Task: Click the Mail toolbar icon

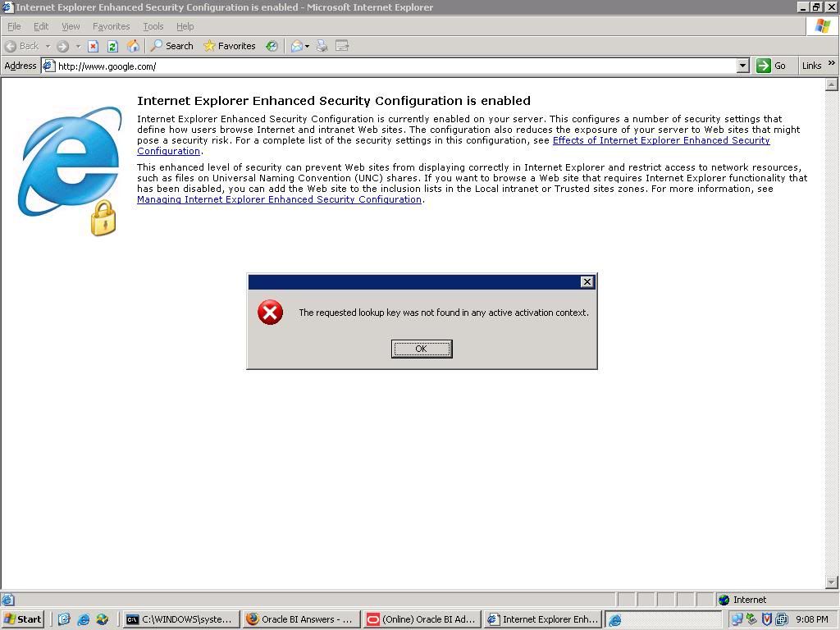Action: coord(296,46)
